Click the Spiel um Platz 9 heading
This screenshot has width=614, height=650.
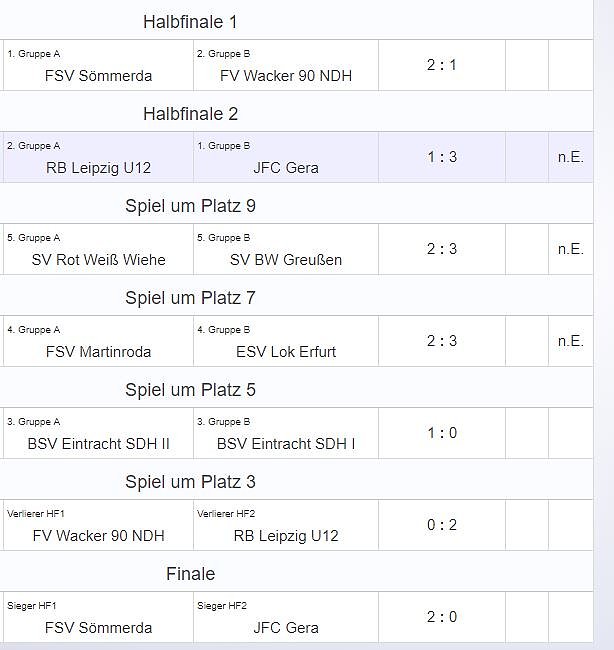190,206
